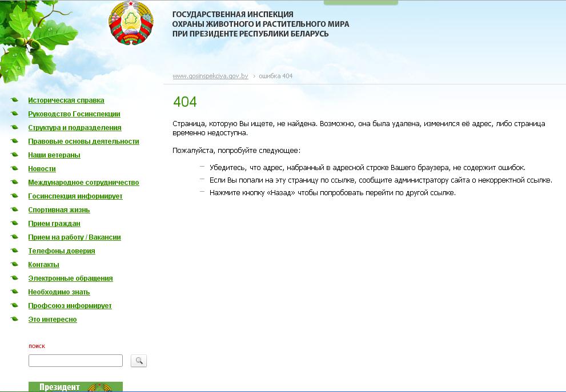The image size is (566, 392).
Task: Click into the поиск search field
Action: coord(75,361)
